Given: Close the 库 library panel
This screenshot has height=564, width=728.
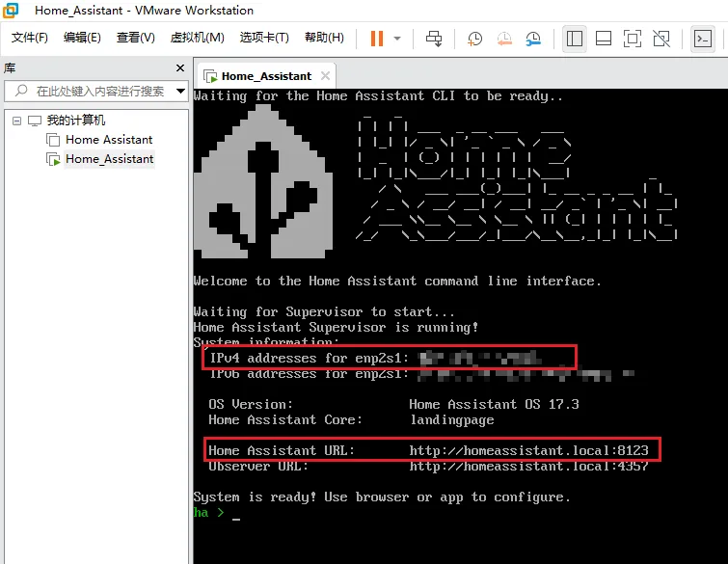Looking at the screenshot, I should 180,67.
